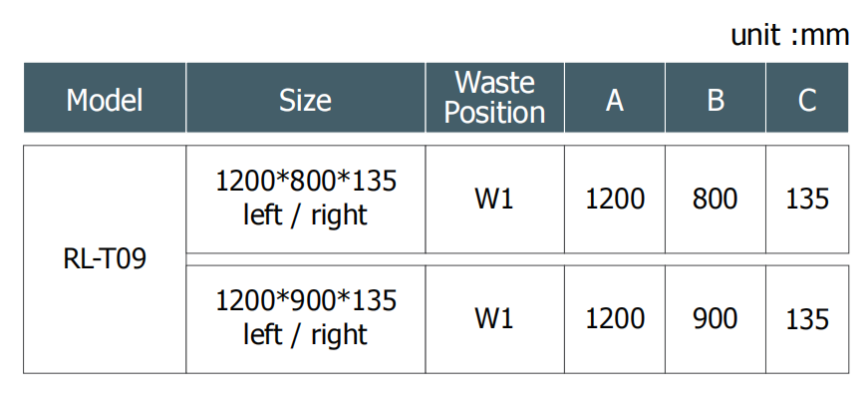Select 135 in the first data row
The width and height of the screenshot is (868, 420).
click(807, 199)
